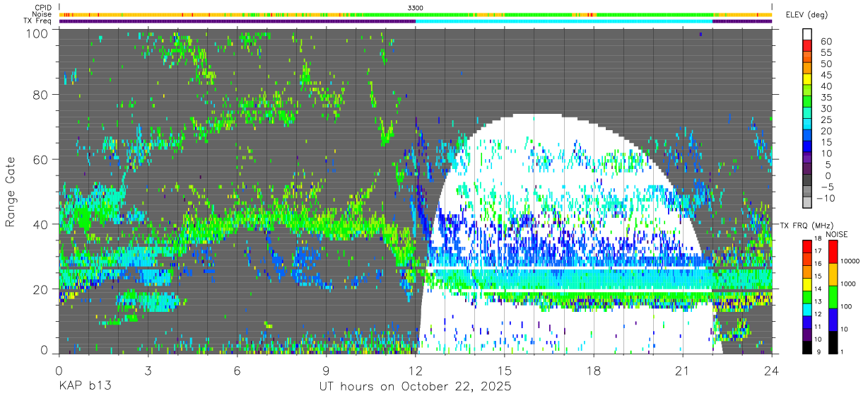Click the TX FRQ (MHz) legend title
The image size is (868, 401).
click(x=807, y=225)
